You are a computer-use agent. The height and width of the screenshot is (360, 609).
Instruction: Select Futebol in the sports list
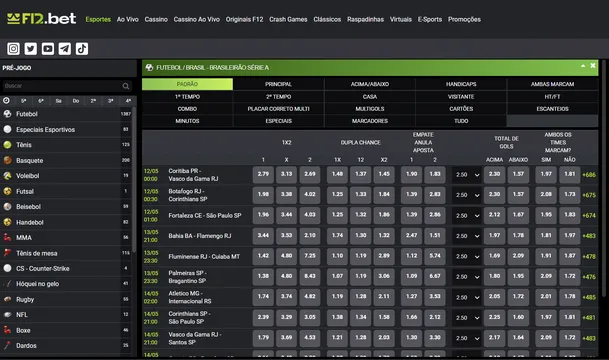pos(66,114)
